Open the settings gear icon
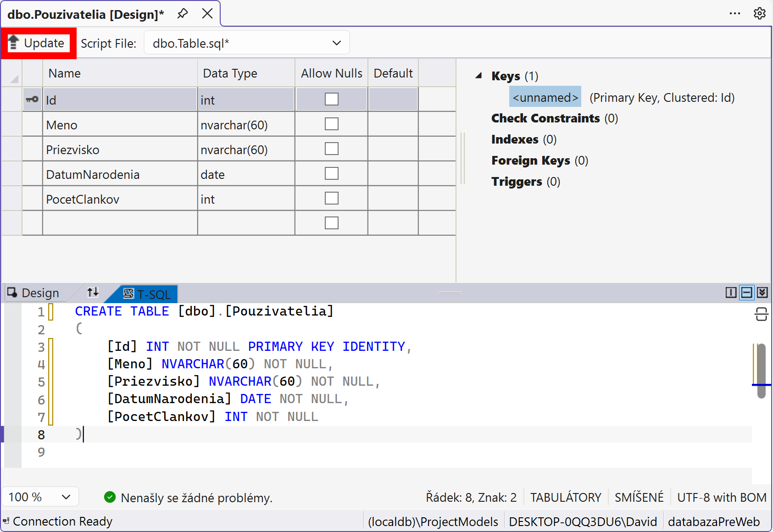 (x=760, y=14)
